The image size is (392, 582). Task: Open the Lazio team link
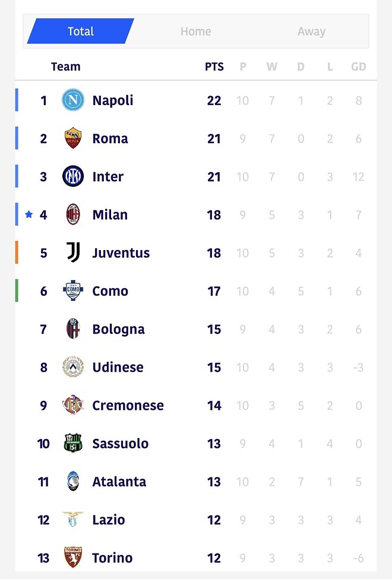pyautogui.click(x=109, y=520)
